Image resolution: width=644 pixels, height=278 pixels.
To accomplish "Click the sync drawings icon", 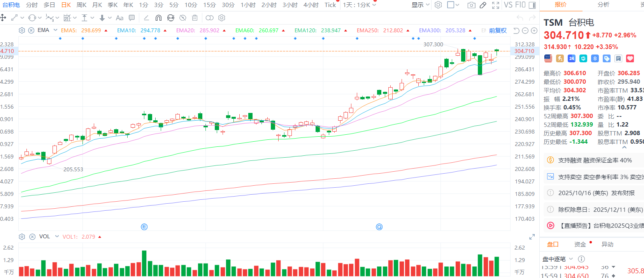I will coord(170,18).
